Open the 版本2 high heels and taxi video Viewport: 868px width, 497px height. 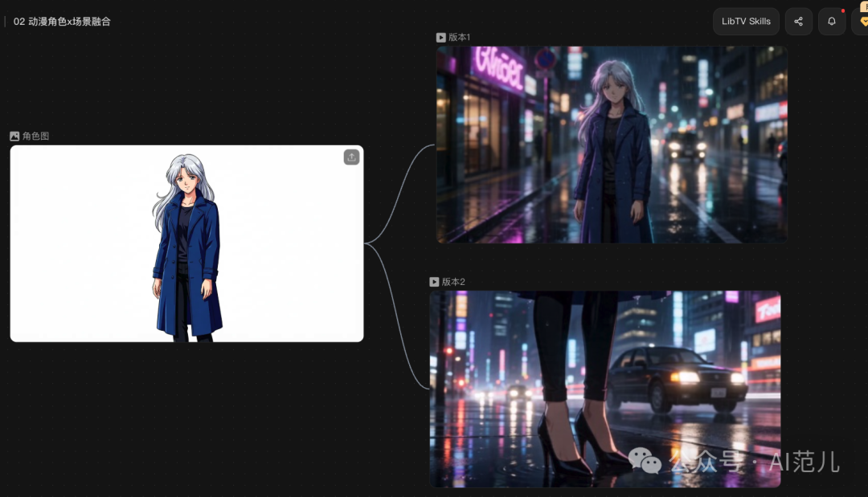point(604,389)
